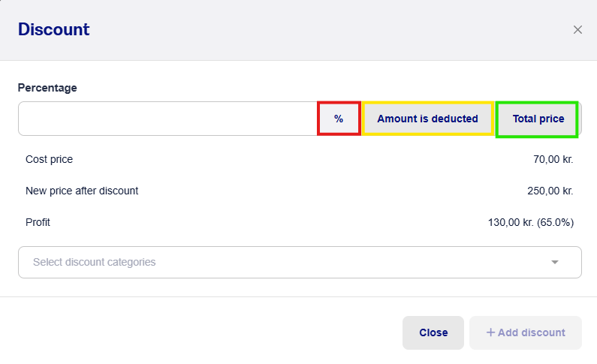
Task: Click the Discount dialog title
Action: [53, 29]
